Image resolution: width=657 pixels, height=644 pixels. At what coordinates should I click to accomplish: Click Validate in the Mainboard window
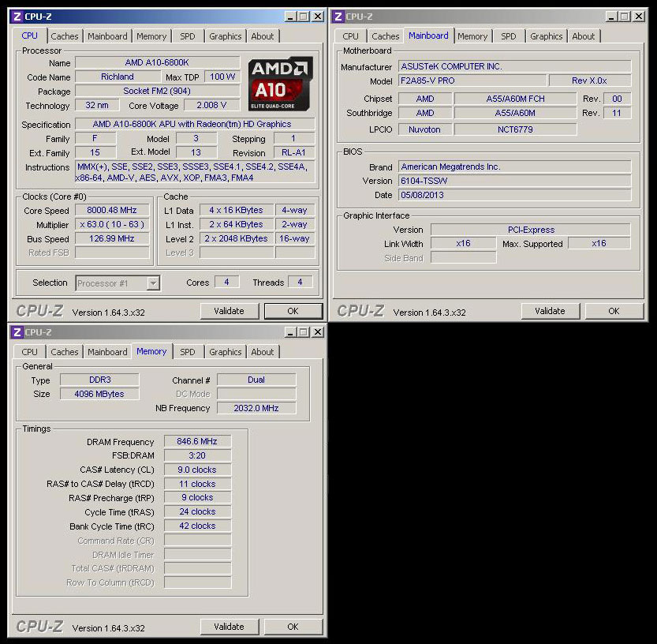[551, 311]
